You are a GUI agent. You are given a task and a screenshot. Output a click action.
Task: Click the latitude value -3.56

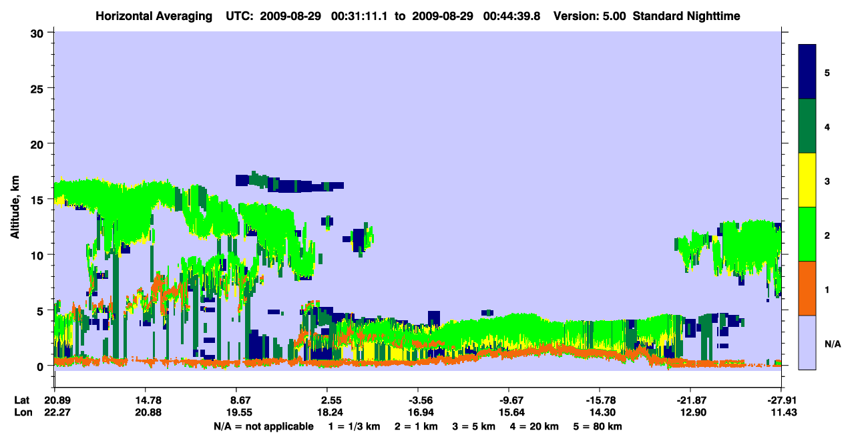click(421, 400)
